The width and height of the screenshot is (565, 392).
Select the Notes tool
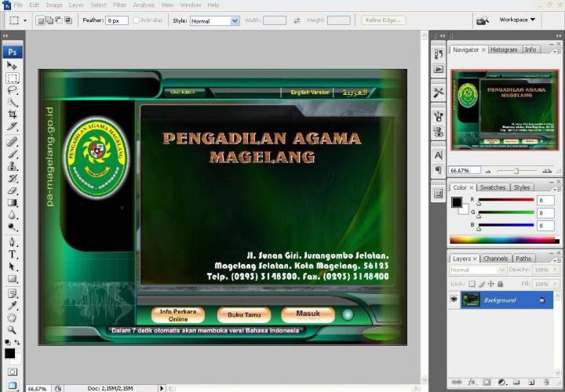click(x=12, y=293)
